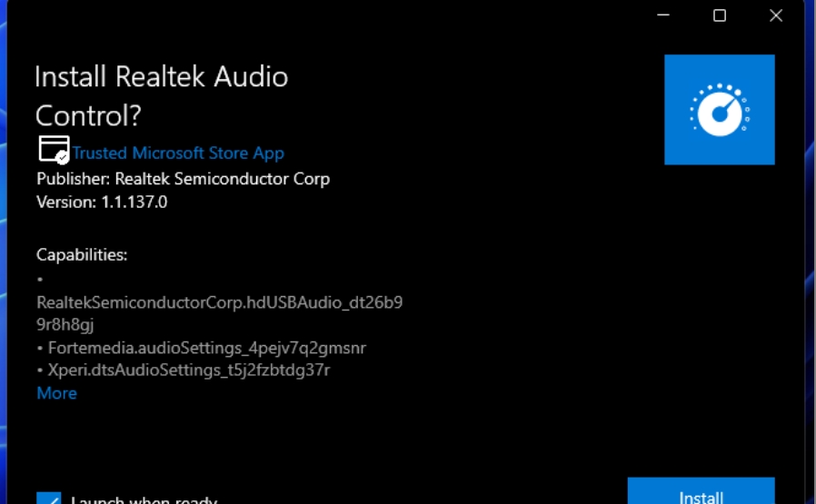
Task: Expand capabilities list with More
Action: tap(56, 393)
